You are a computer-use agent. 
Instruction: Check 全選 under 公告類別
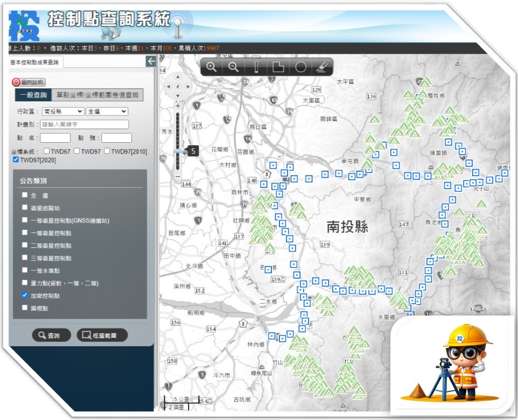[24, 194]
